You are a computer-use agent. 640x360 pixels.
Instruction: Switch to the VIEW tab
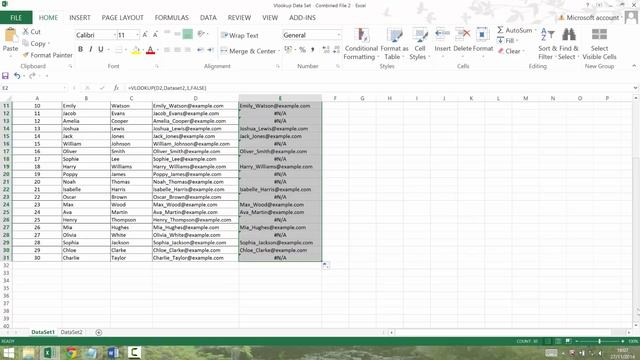click(x=270, y=18)
